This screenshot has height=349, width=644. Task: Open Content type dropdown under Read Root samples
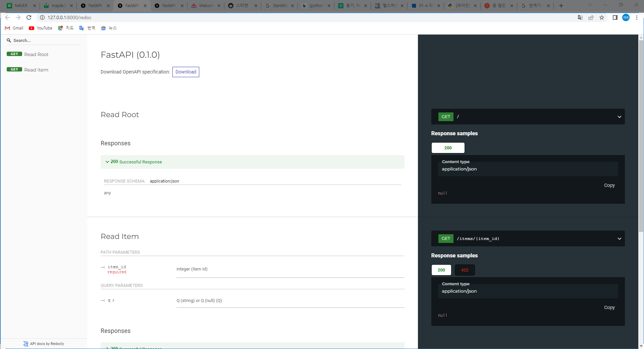528,169
